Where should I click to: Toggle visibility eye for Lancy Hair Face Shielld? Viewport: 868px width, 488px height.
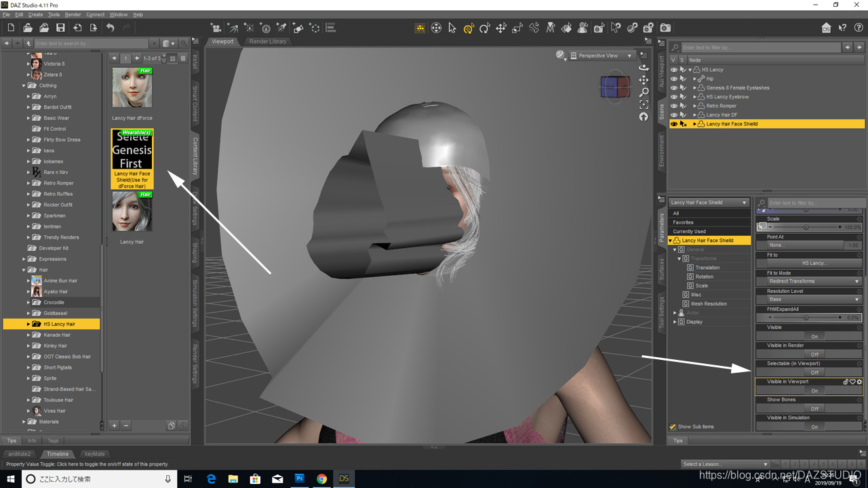673,124
